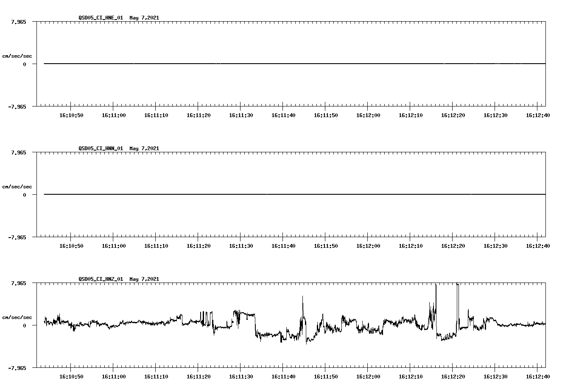Viewport: 576px width, 392px height.
Task: Select the May 7,2021 date on bottom trace
Action: 144,279
